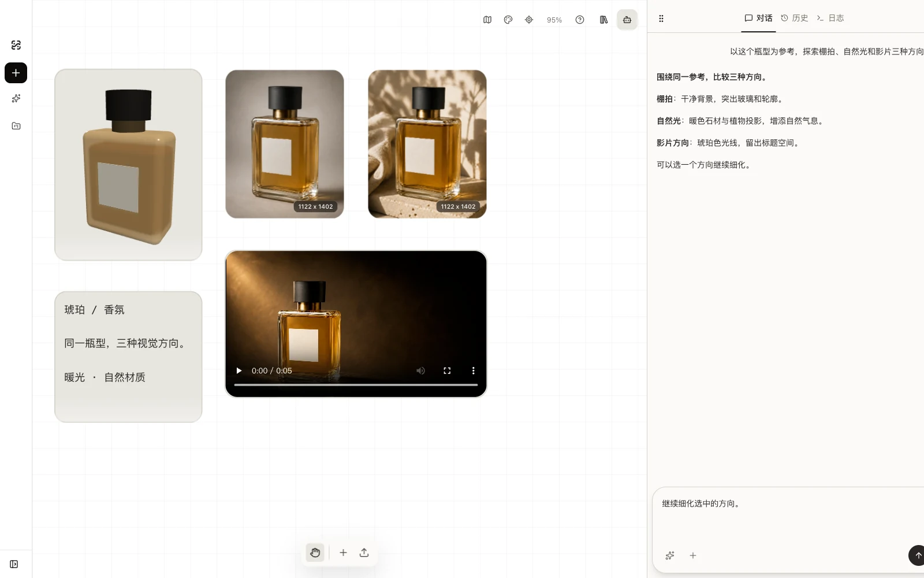Toggle the sidebar panel icon at bottom-left
Image resolution: width=924 pixels, height=578 pixels.
pyautogui.click(x=14, y=564)
